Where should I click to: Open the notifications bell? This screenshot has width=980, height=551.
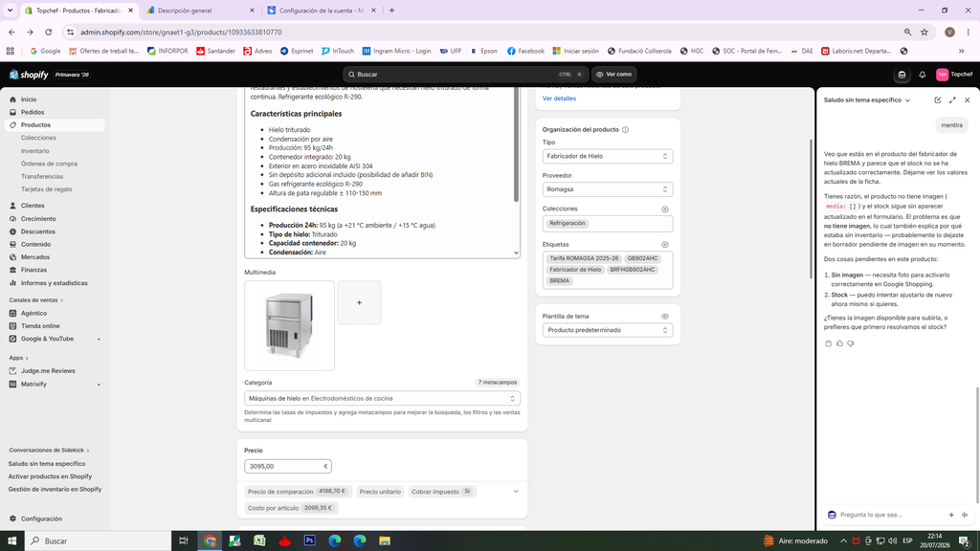point(922,75)
